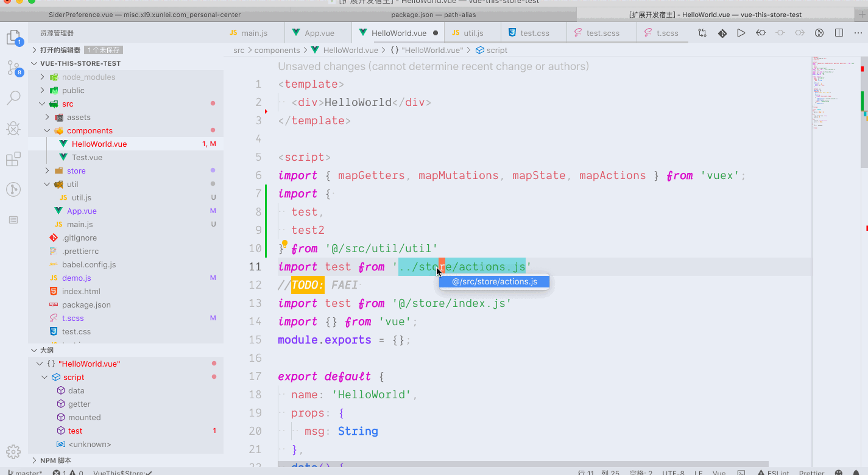Click the @/src/store/actions.js suggestion popup
Image resolution: width=868 pixels, height=475 pixels.
click(493, 281)
